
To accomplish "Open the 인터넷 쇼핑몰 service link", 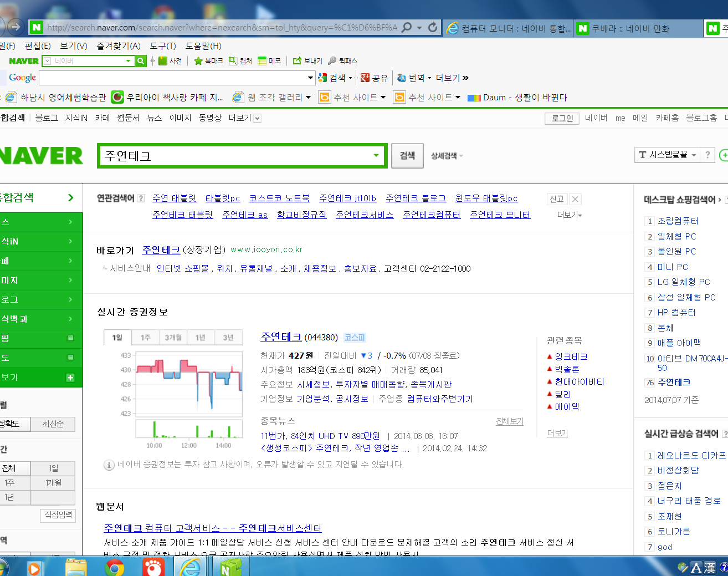I will (183, 268).
